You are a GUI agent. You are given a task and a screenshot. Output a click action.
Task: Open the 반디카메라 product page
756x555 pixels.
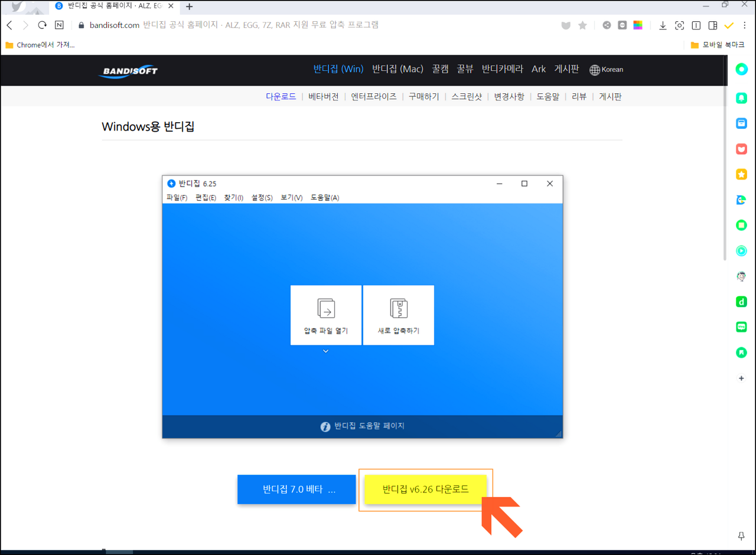point(503,69)
